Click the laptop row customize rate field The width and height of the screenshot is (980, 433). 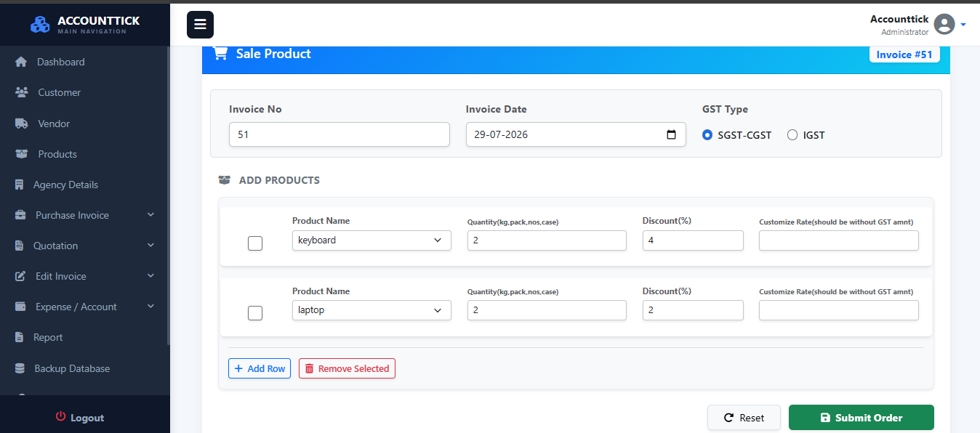839,310
